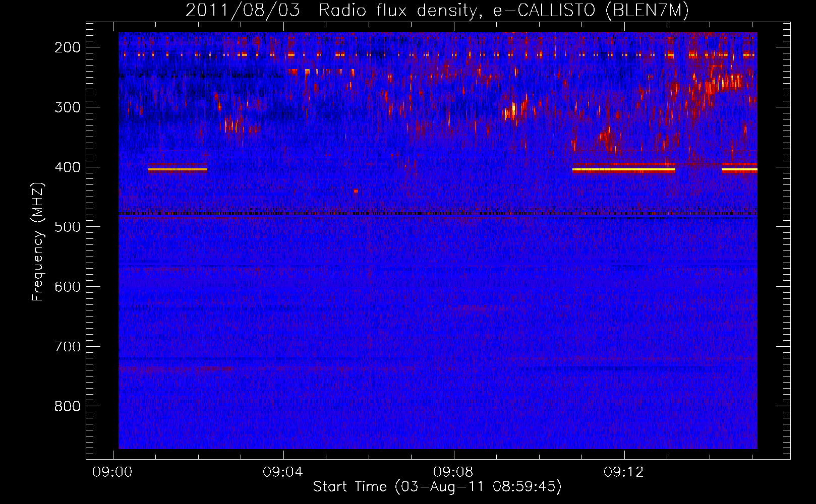Viewport: 816px width, 504px height.
Task: Click the 600 frequency tick label
Action: tap(68, 287)
